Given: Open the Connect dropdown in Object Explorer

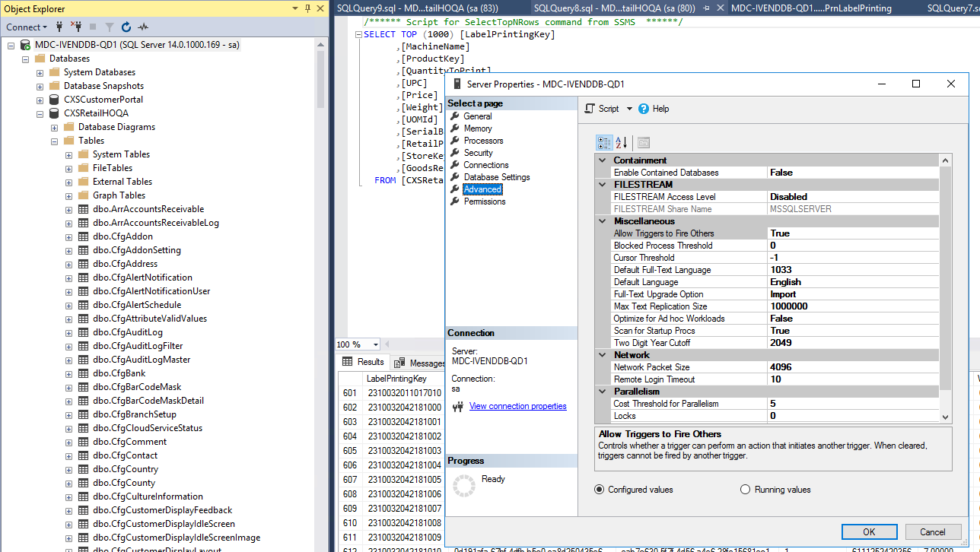Looking at the screenshot, I should [x=27, y=27].
